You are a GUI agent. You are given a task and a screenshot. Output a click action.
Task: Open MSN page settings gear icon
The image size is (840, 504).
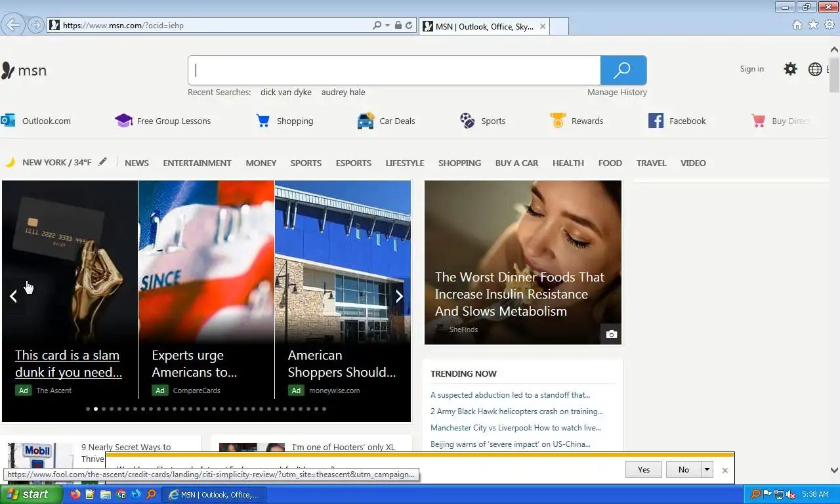tap(791, 69)
